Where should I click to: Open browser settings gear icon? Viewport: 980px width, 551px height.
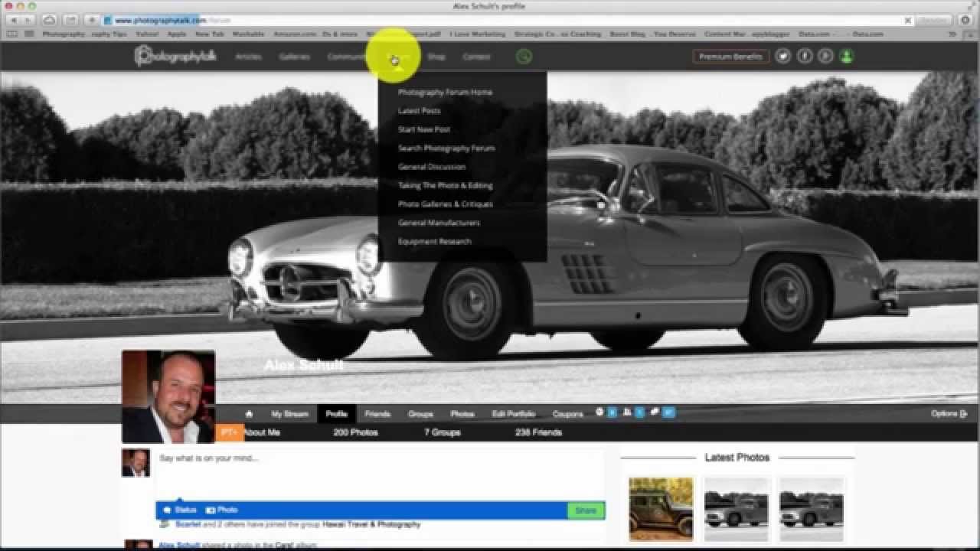pyautogui.click(x=965, y=20)
